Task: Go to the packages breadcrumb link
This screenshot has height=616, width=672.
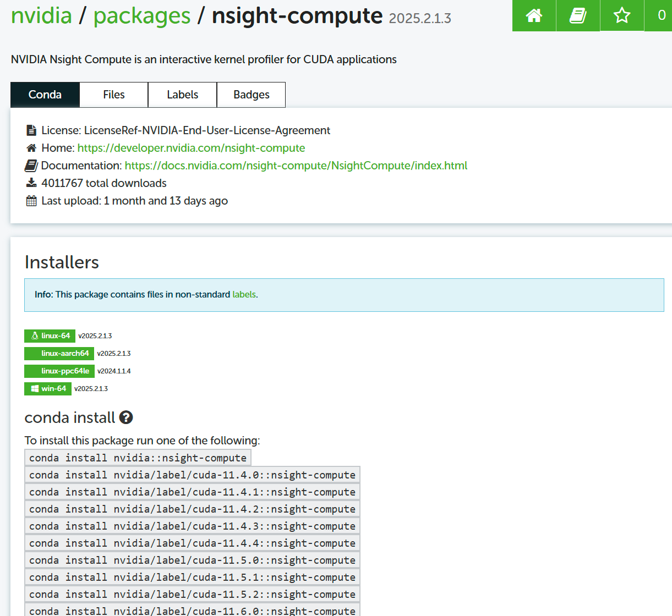Action: (142, 15)
